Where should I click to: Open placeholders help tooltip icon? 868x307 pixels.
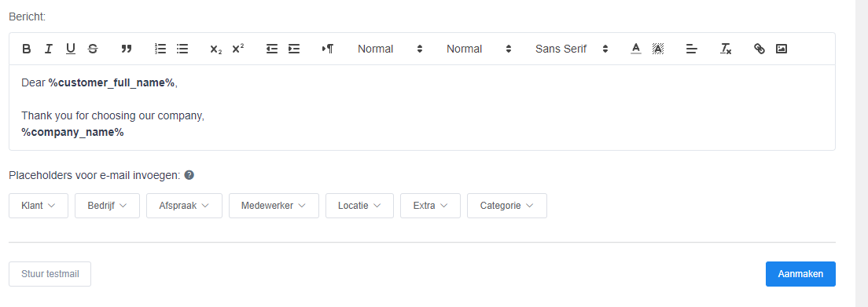click(189, 175)
